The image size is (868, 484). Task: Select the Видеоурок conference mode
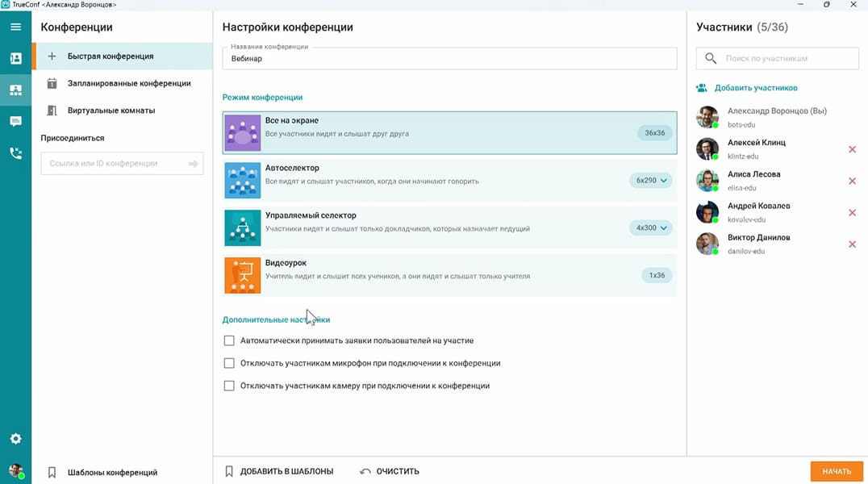coord(449,275)
